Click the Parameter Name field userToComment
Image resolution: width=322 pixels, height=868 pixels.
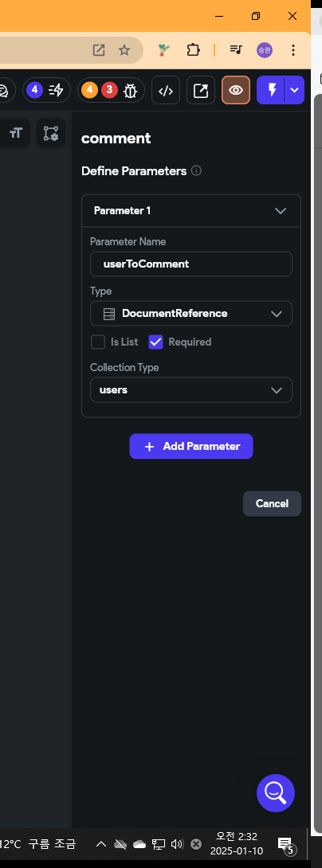tap(191, 264)
